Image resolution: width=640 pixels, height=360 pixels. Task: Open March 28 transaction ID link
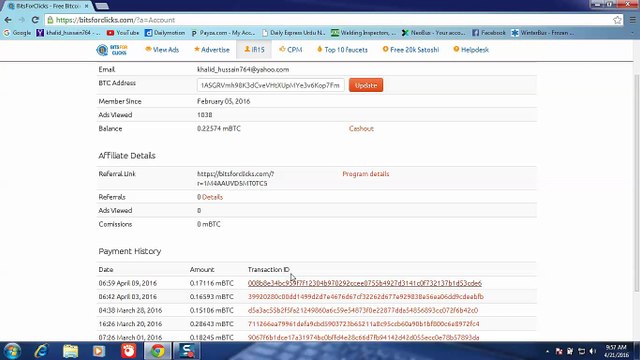(x=363, y=310)
